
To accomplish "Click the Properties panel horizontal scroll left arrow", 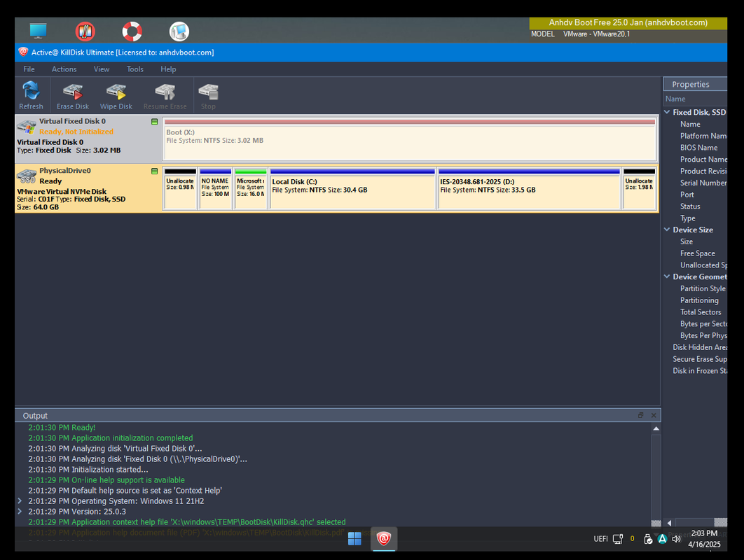I will [x=669, y=522].
